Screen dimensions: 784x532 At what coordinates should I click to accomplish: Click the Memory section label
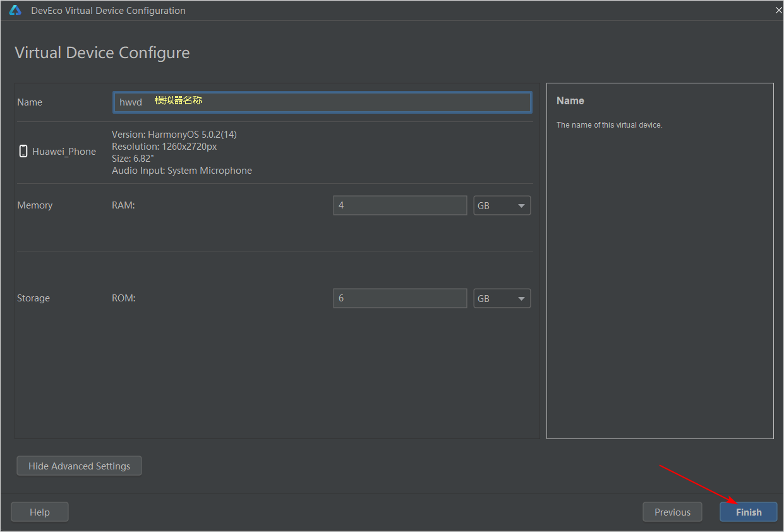coord(35,205)
